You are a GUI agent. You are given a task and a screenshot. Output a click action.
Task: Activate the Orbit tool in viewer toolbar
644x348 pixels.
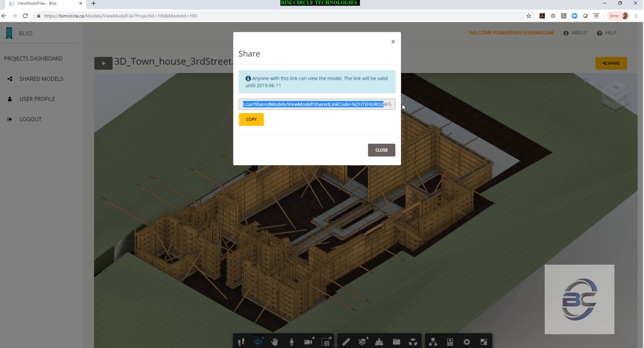click(258, 342)
